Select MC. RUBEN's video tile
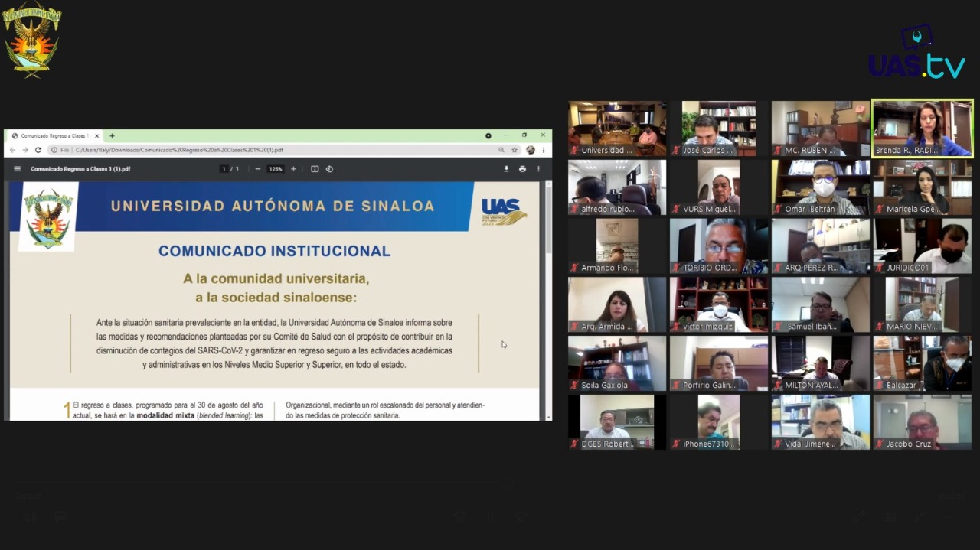This screenshot has height=550, width=980. pyautogui.click(x=821, y=129)
